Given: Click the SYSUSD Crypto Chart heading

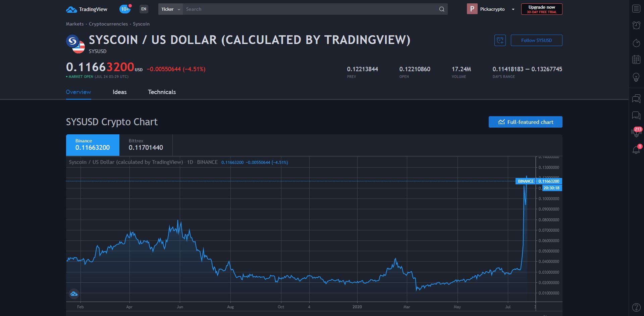Looking at the screenshot, I should point(112,122).
